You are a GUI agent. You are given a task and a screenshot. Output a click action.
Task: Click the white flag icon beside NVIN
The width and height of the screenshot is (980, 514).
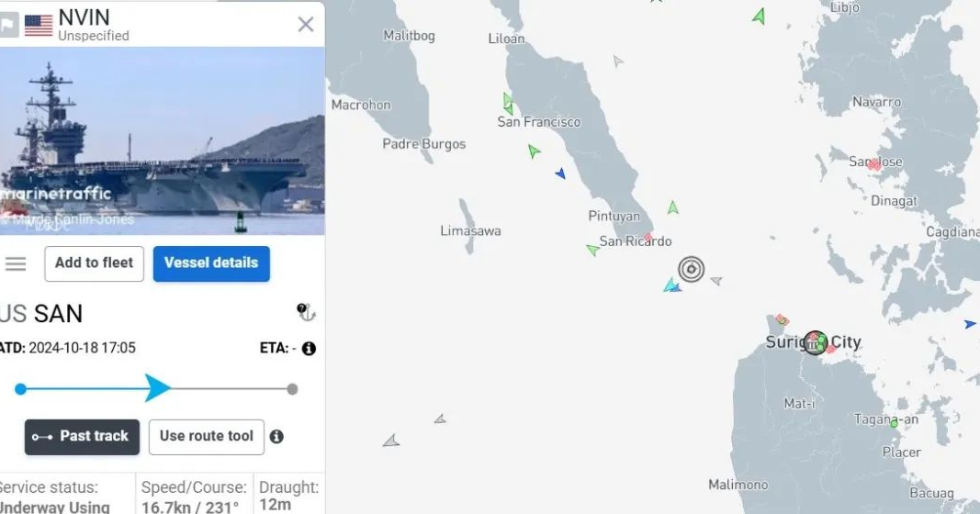point(9,25)
